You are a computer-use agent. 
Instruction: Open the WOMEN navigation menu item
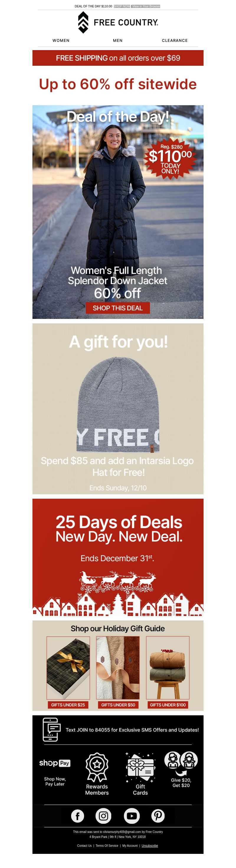[61, 40]
